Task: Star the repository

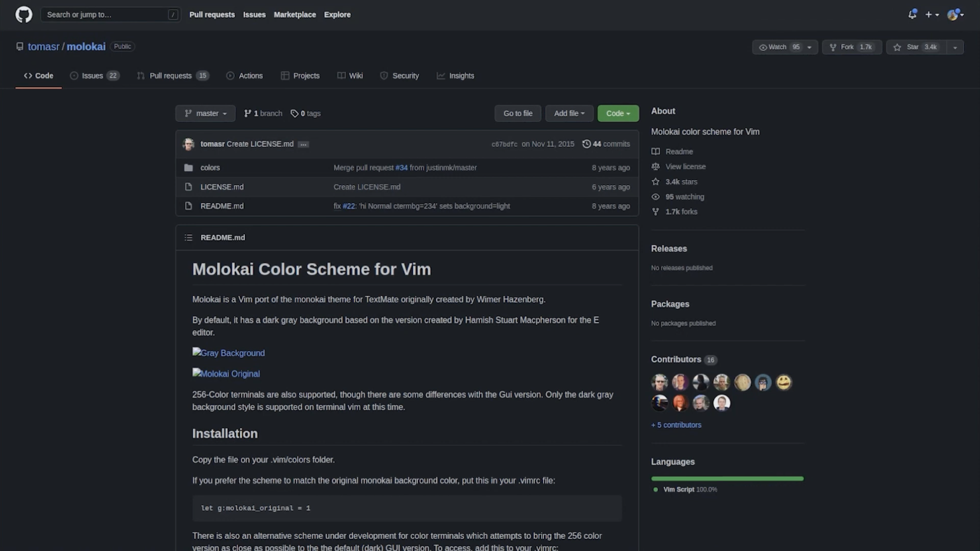Action: point(916,47)
